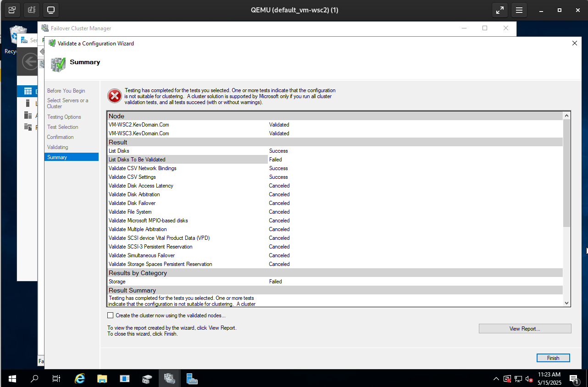Open taskbar search magnifier

(x=34, y=379)
